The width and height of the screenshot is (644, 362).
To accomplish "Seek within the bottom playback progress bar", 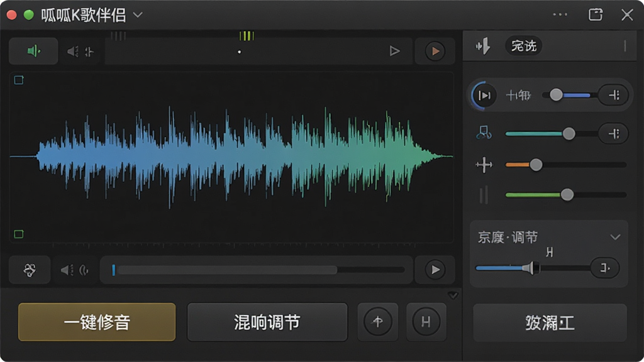I will tap(258, 270).
